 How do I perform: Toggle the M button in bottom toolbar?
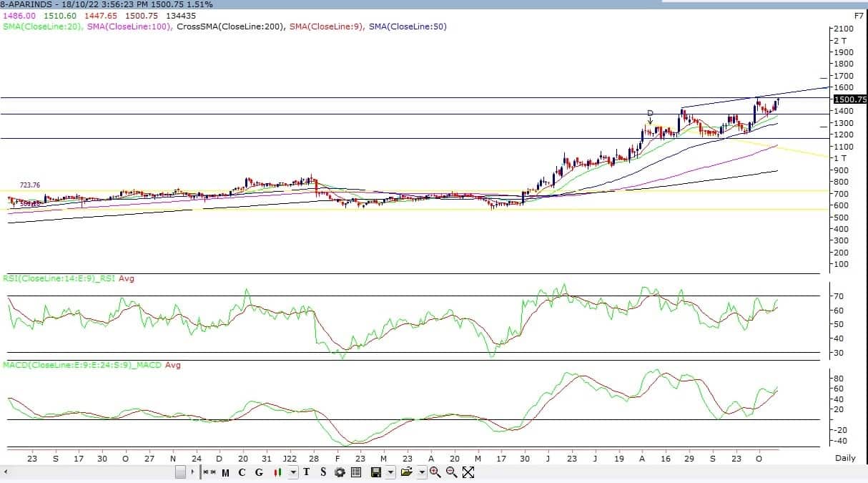pos(226,472)
